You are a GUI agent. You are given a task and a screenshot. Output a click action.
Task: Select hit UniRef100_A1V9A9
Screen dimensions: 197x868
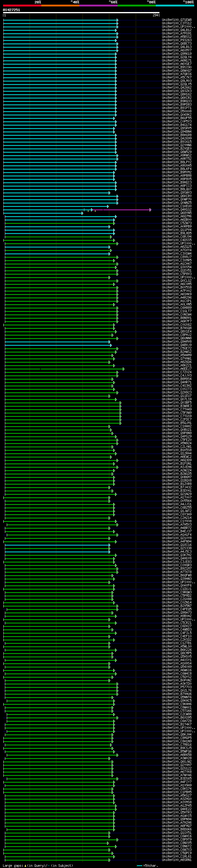tap(177, 785)
